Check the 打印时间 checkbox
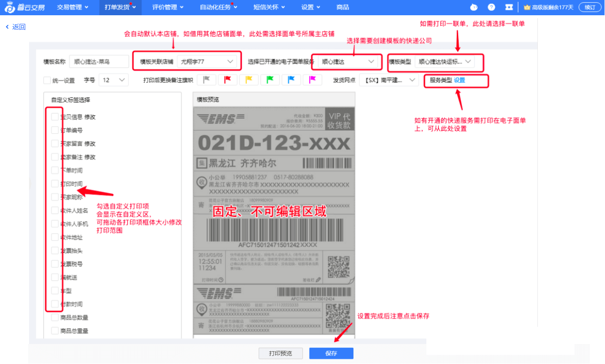The width and height of the screenshot is (605, 364). click(x=55, y=183)
